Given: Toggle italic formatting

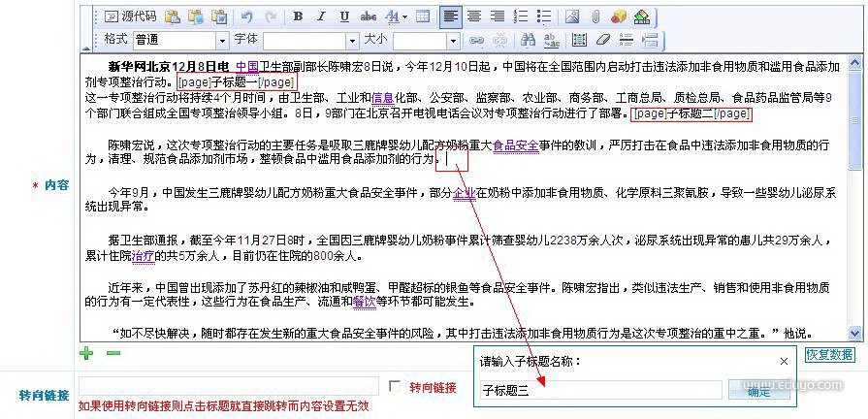Looking at the screenshot, I should (x=321, y=16).
